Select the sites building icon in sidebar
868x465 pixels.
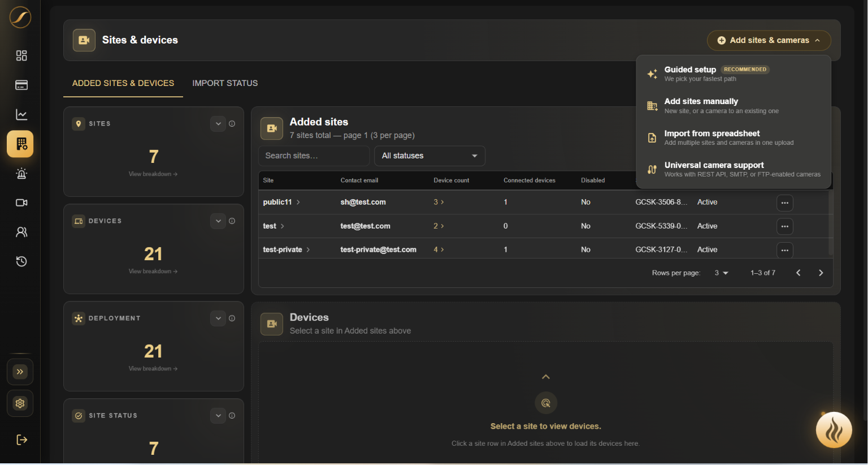tap(20, 144)
